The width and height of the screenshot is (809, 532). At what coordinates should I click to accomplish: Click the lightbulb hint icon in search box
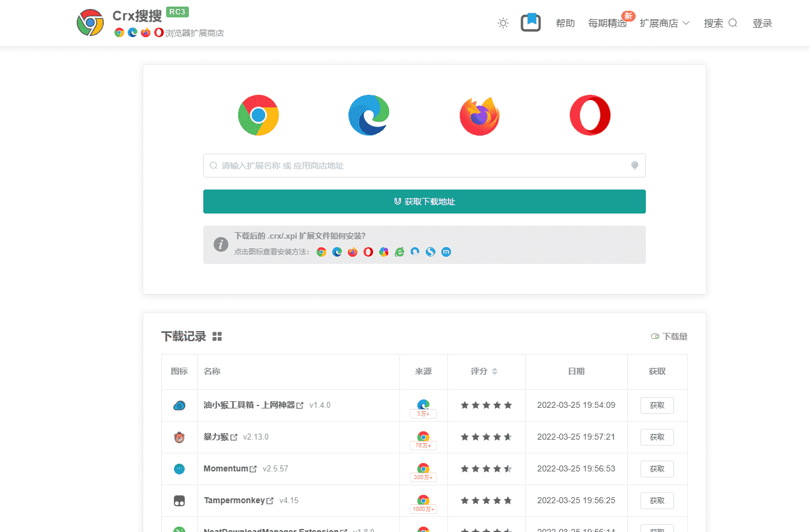(634, 166)
